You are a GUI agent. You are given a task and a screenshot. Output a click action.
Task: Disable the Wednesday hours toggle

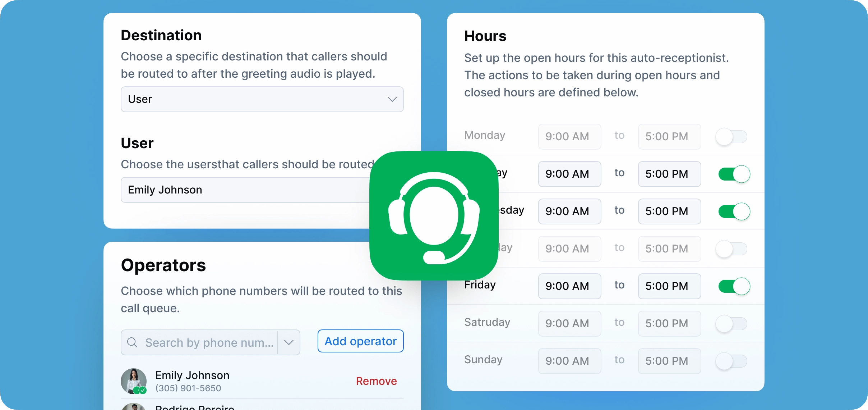[x=734, y=211]
